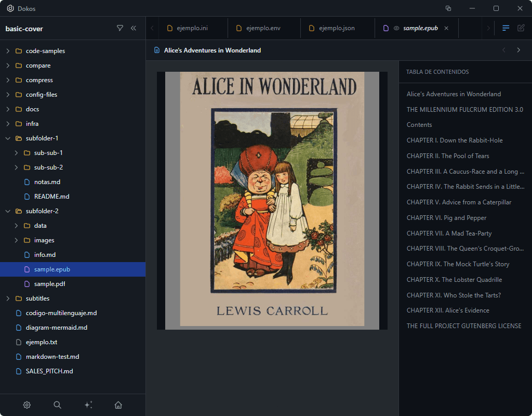Go to the home screen
The image size is (532, 416).
(118, 405)
